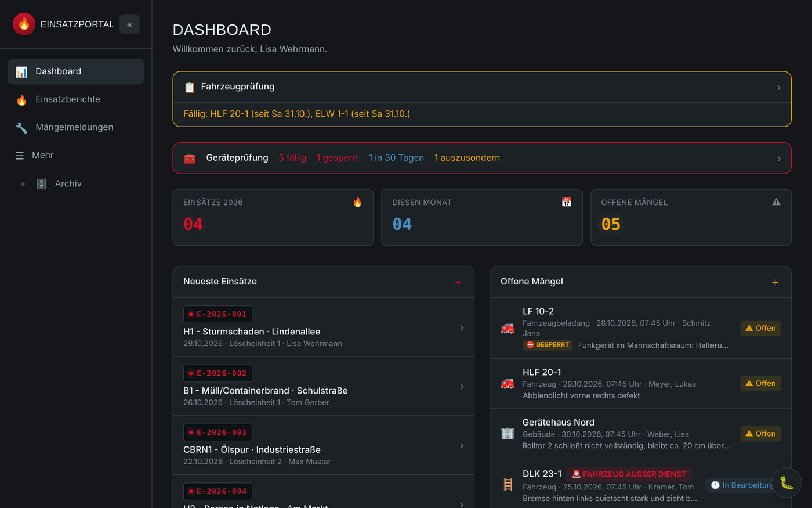Open Mängelmeldungen in the sidebar
This screenshot has height=508, width=812.
tap(76, 127)
